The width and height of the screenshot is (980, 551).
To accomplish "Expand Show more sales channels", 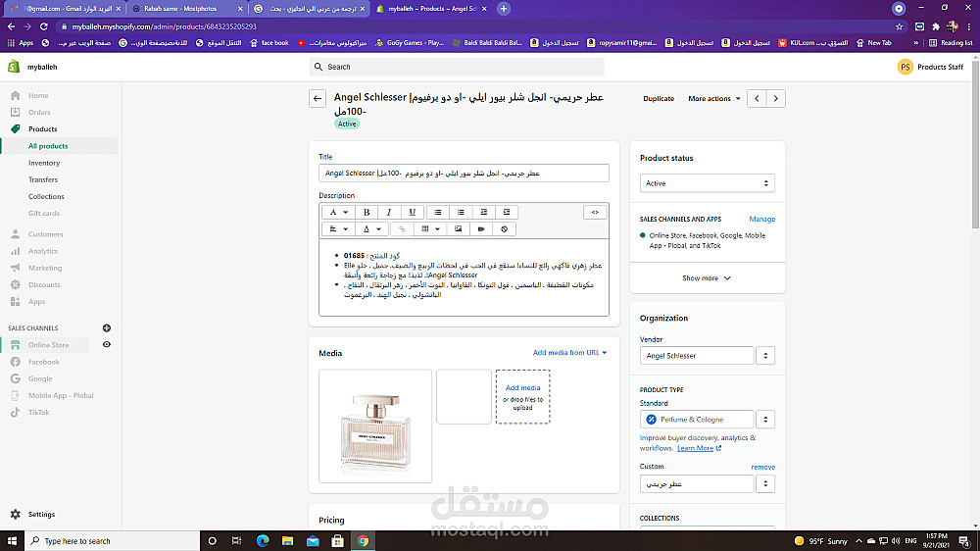I will [x=707, y=277].
